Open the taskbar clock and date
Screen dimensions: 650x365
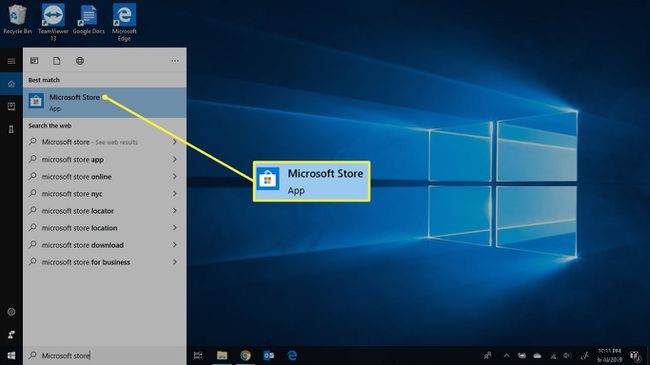[x=610, y=355]
